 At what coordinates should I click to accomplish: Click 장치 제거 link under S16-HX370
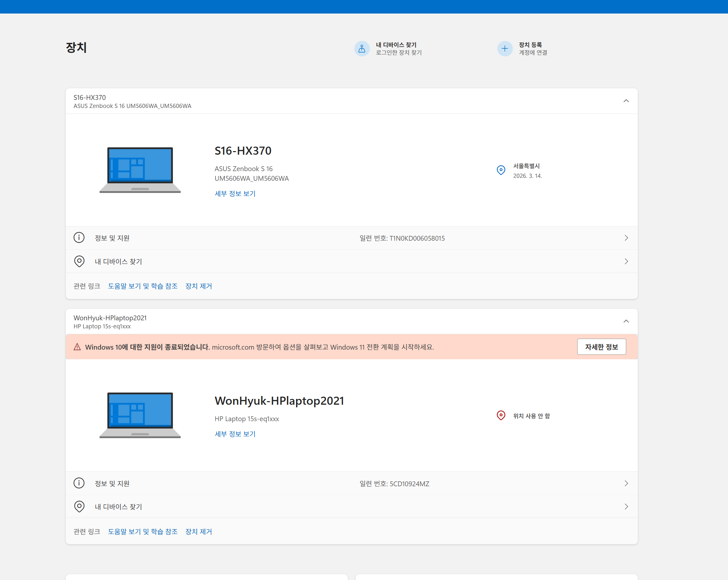coord(198,286)
